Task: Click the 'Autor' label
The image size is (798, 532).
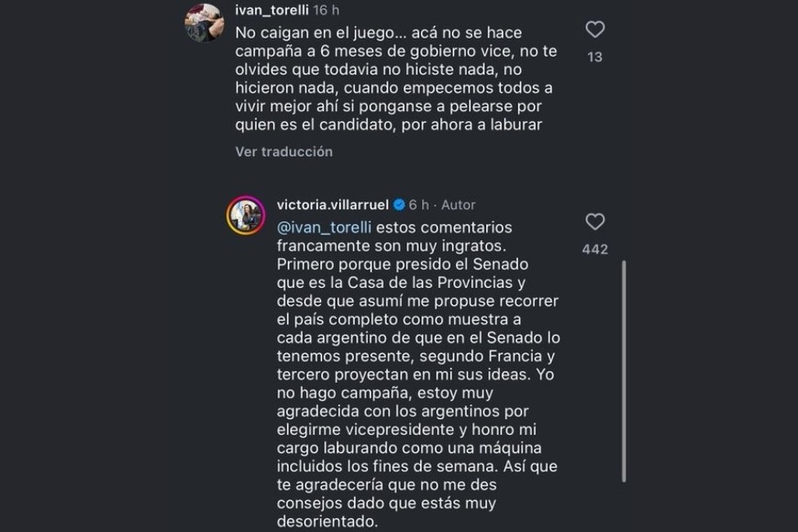Action: click(x=459, y=205)
